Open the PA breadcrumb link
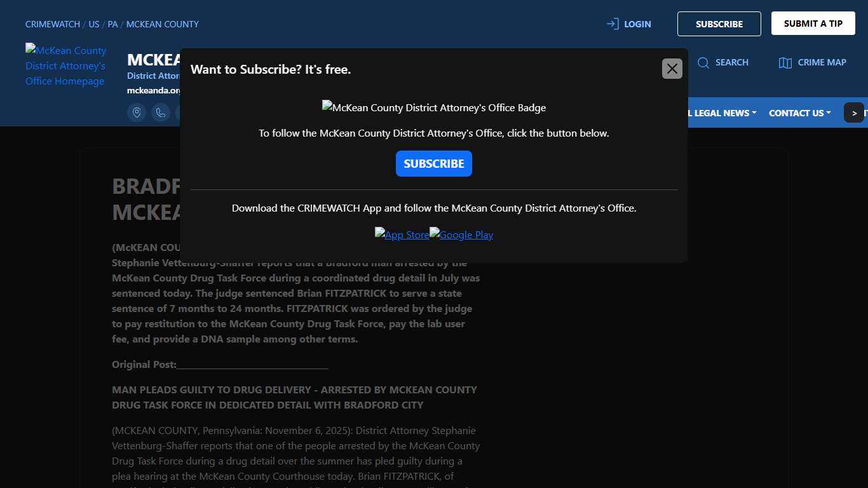The width and height of the screenshot is (868, 488). coord(112,24)
